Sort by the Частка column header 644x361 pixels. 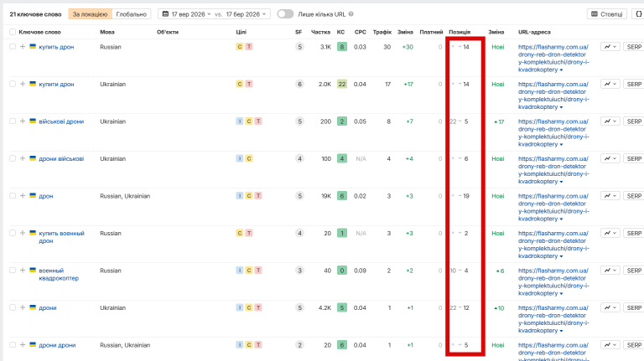[x=321, y=32]
